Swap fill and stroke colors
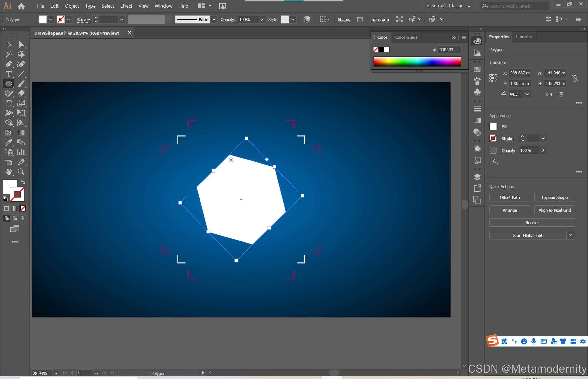Image resolution: width=588 pixels, height=379 pixels. tap(23, 182)
